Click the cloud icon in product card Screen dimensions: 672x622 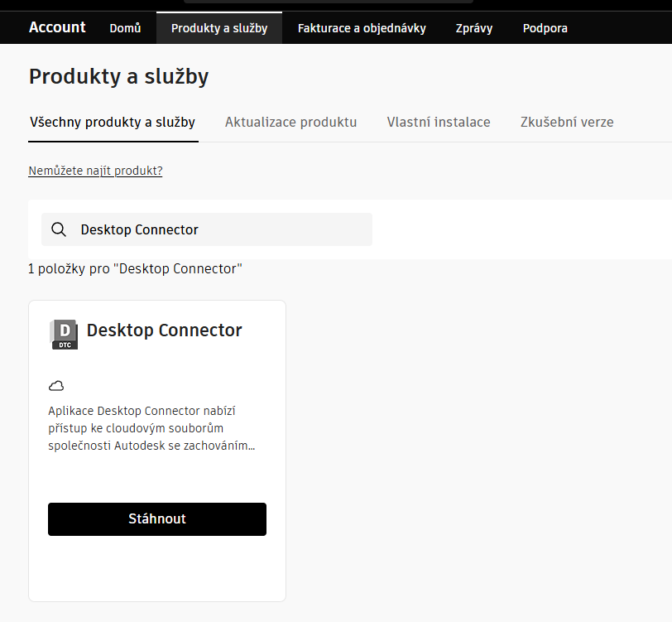click(56, 385)
